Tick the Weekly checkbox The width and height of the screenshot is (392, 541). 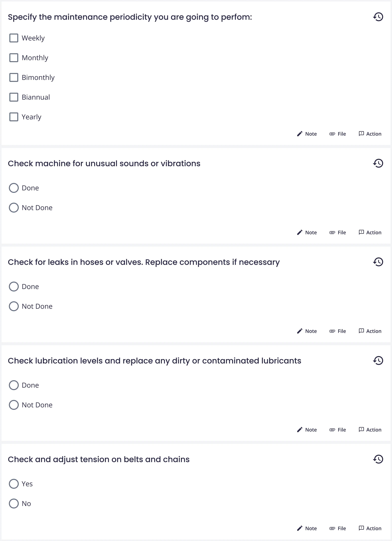14,38
